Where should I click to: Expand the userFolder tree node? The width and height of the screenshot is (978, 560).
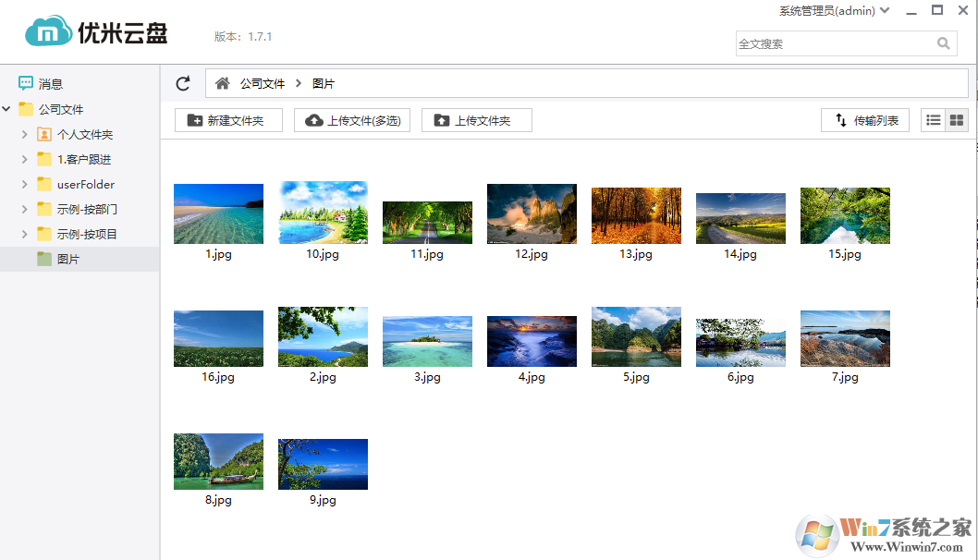[x=25, y=183]
